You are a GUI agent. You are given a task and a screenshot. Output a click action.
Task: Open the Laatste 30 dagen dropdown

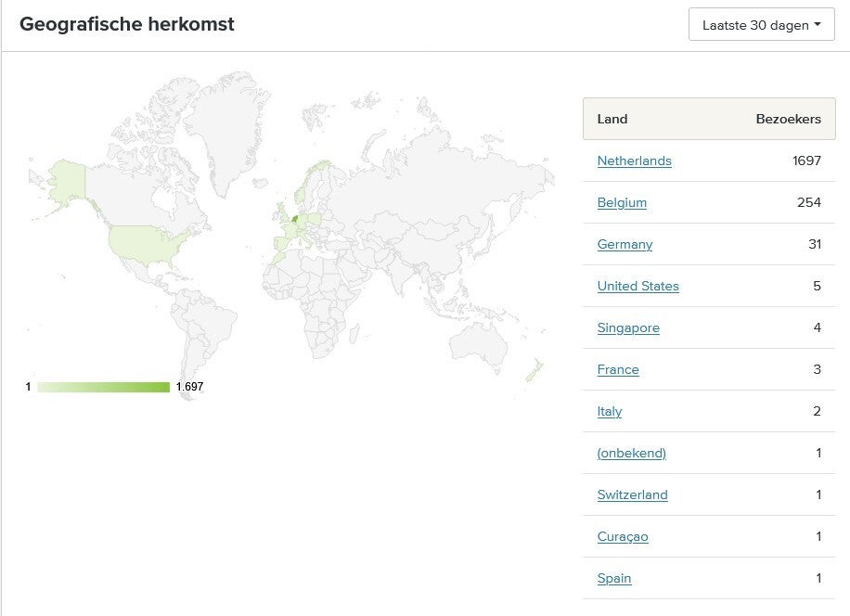pyautogui.click(x=762, y=25)
